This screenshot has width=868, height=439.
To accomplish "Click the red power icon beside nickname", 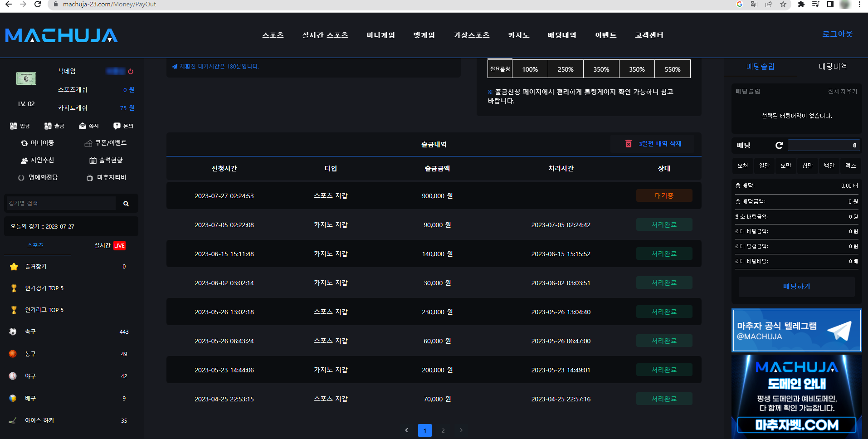I will pos(131,72).
